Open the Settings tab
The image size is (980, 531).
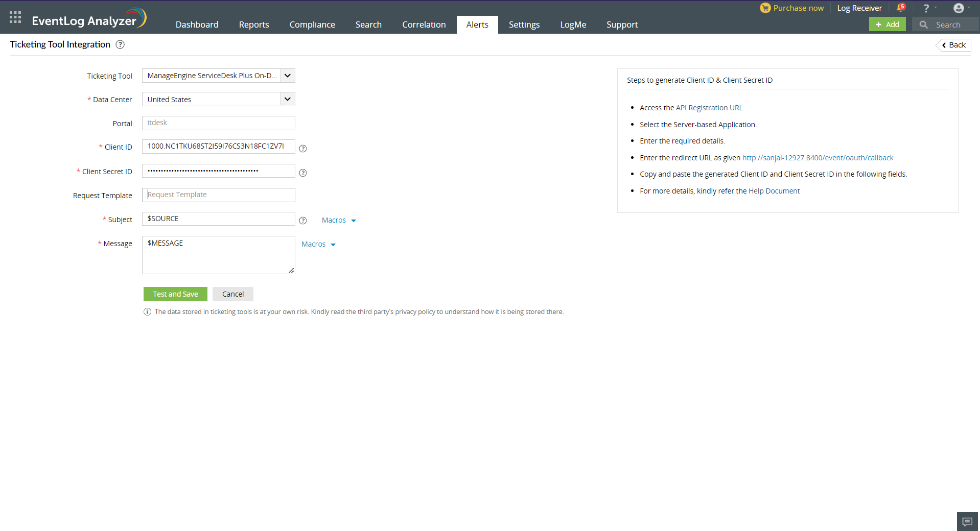coord(524,25)
